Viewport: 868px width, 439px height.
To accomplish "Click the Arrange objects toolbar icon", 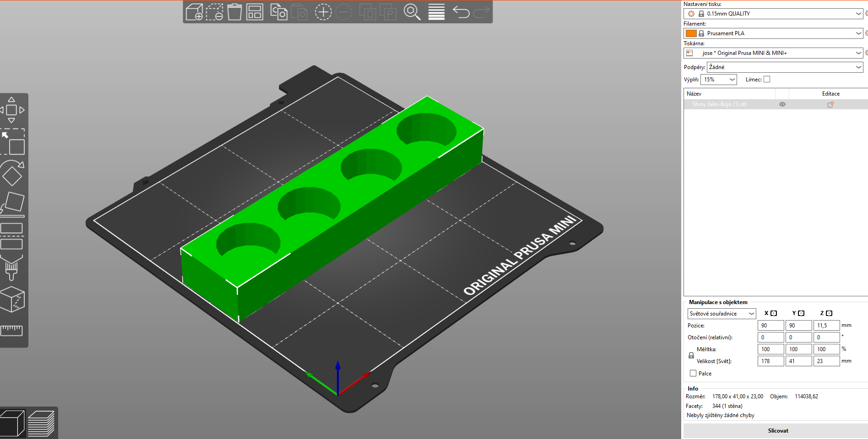I will click(255, 12).
